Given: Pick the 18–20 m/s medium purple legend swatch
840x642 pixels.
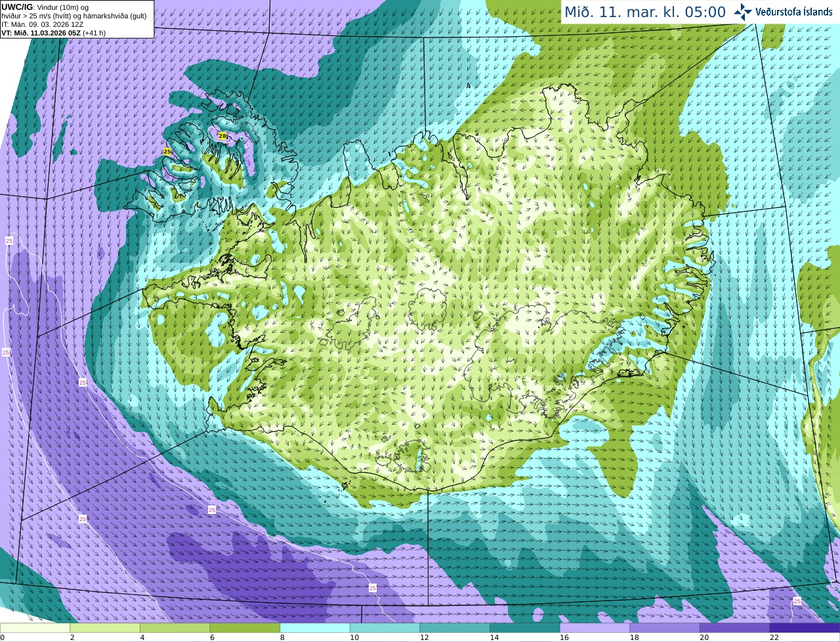Looking at the screenshot, I should coord(665,628).
